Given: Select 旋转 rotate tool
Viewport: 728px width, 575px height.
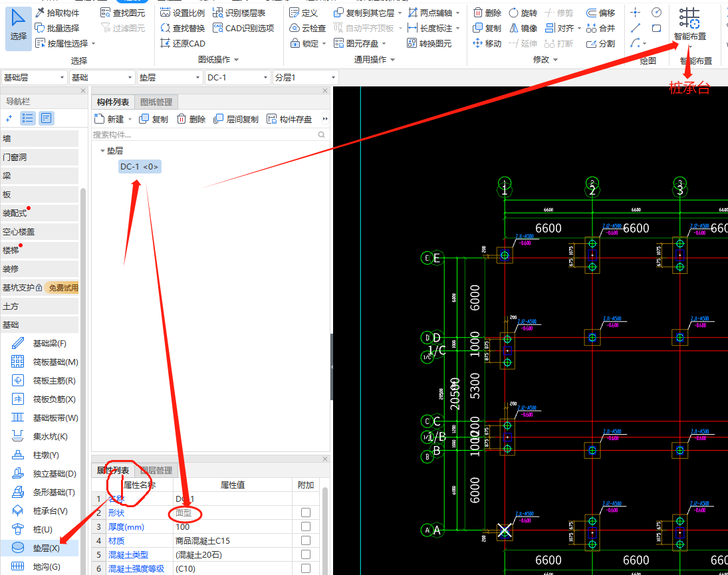Looking at the screenshot, I should click(x=523, y=13).
